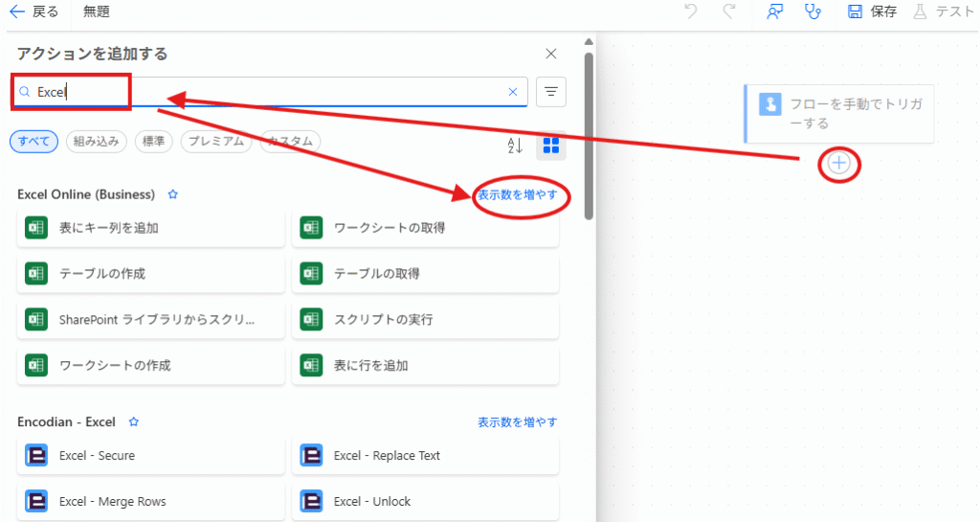
Task: Open the flow checker stethoscope icon
Action: (x=813, y=11)
